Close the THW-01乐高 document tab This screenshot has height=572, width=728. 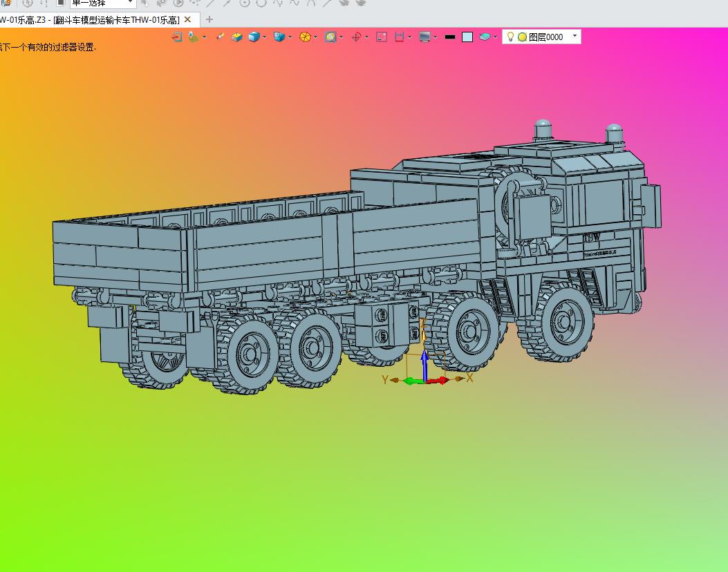[187, 19]
